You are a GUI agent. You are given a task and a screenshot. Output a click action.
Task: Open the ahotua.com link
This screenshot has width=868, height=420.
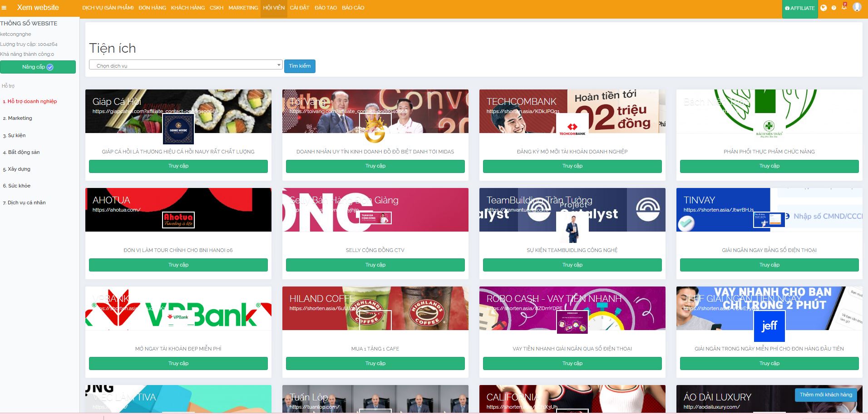coord(117,210)
